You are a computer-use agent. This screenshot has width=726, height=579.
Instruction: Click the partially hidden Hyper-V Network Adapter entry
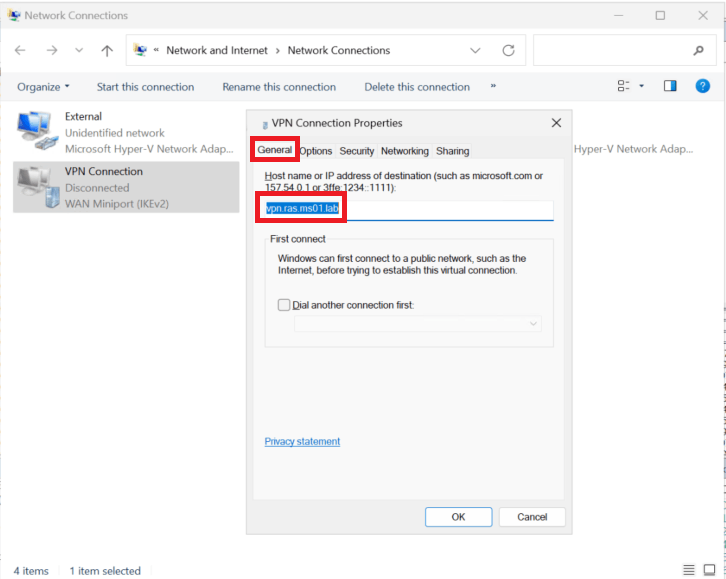pos(633,149)
